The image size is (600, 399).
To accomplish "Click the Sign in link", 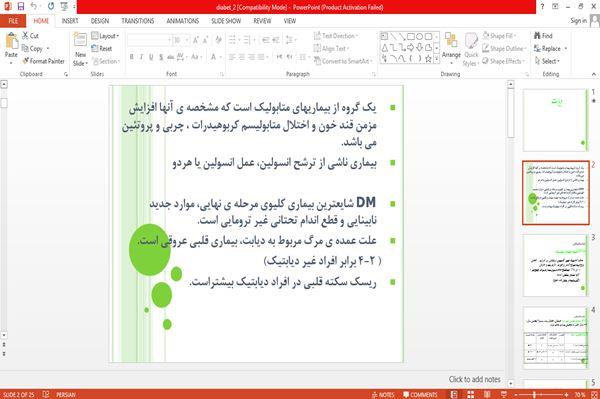I will click(x=578, y=21).
